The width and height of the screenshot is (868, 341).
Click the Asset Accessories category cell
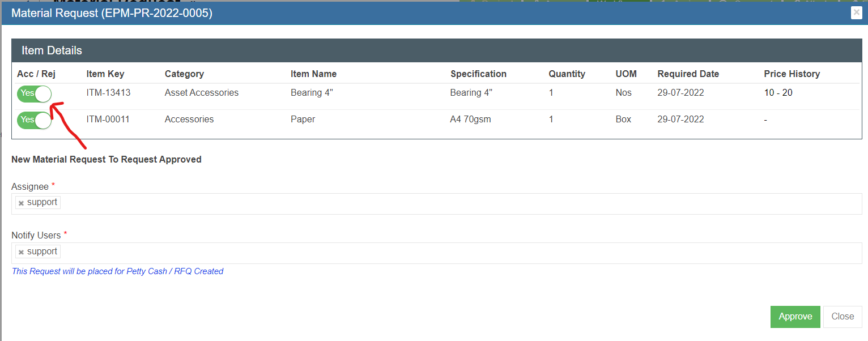[202, 93]
